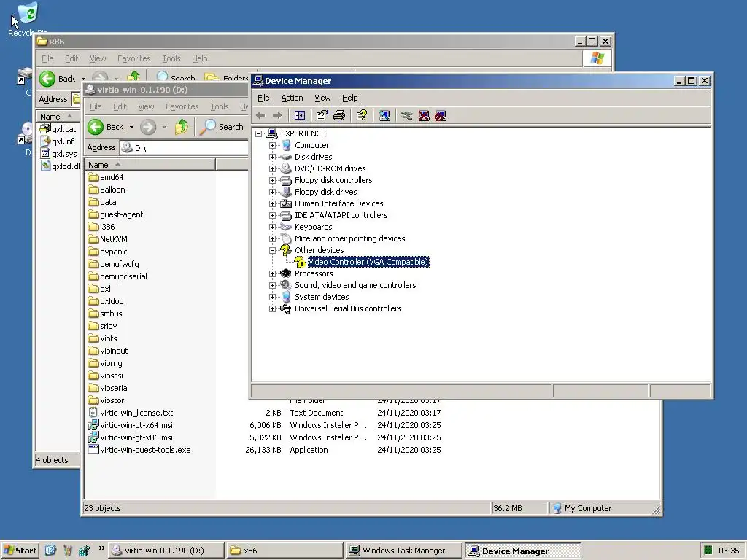Expand the Disk drives node
The height and width of the screenshot is (560, 747).
[x=273, y=157]
